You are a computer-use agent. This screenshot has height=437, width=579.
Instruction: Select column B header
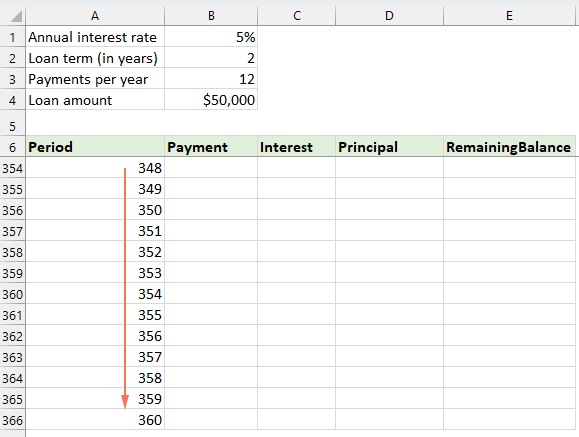pyautogui.click(x=211, y=16)
